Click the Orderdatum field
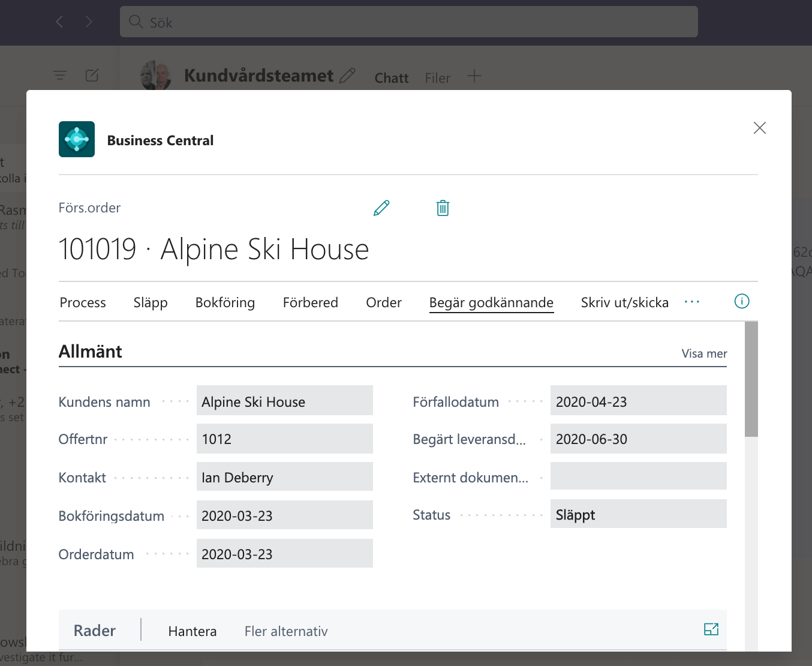 (x=285, y=553)
